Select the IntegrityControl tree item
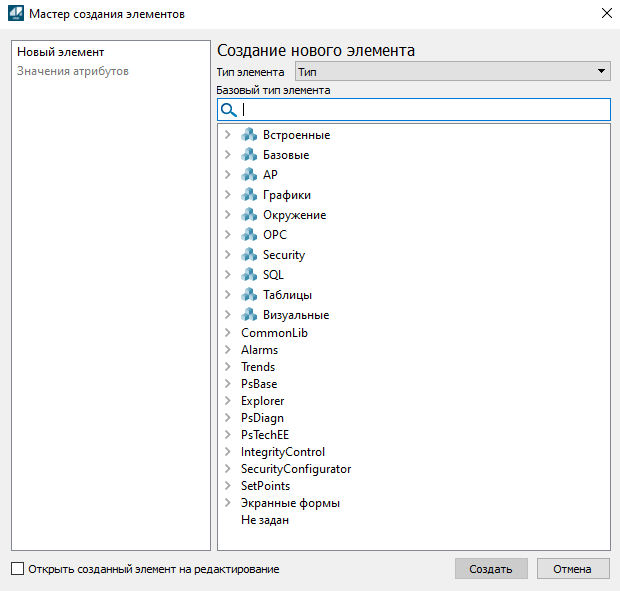The height and width of the screenshot is (591, 620). [282, 452]
